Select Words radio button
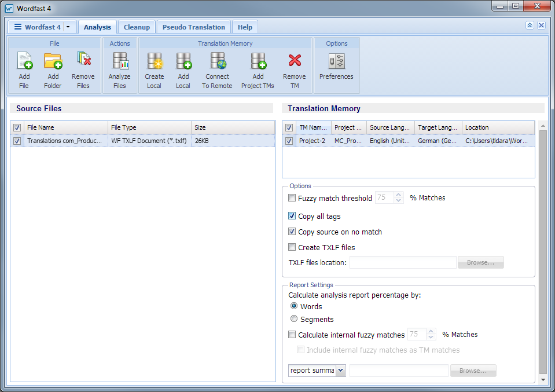Viewport: 555px width, 392px height. tap(294, 306)
